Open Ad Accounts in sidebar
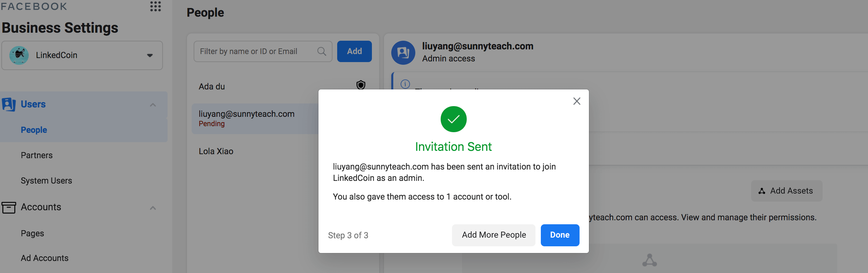This screenshot has width=868, height=273. point(44,258)
